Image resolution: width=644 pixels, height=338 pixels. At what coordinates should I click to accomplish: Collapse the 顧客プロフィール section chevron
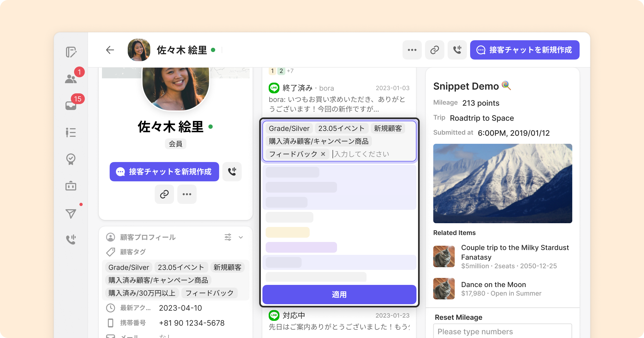[x=241, y=237]
